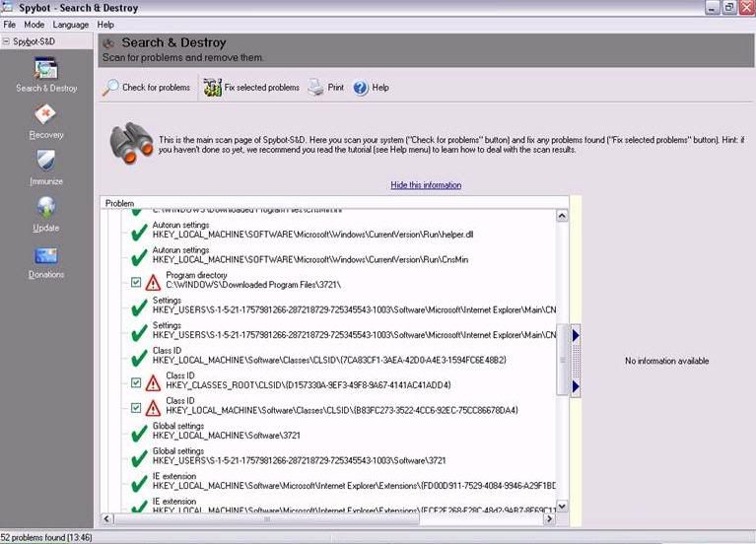Open the Donations section
The image size is (756, 544).
(45, 262)
